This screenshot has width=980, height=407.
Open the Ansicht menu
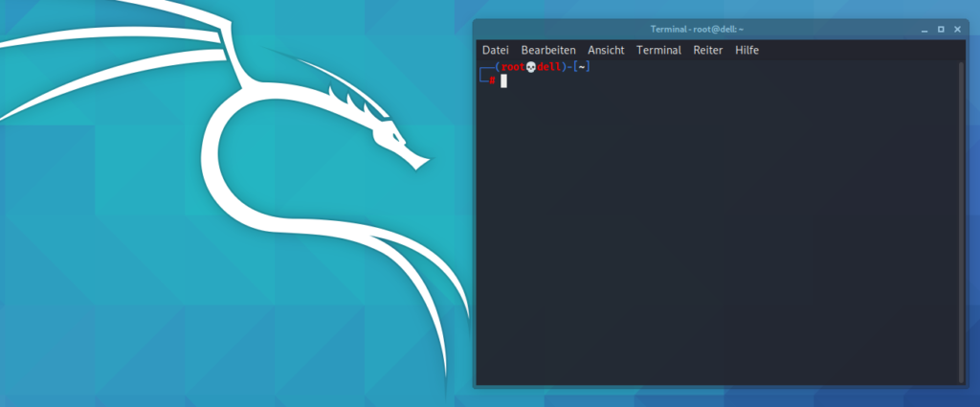(x=606, y=50)
